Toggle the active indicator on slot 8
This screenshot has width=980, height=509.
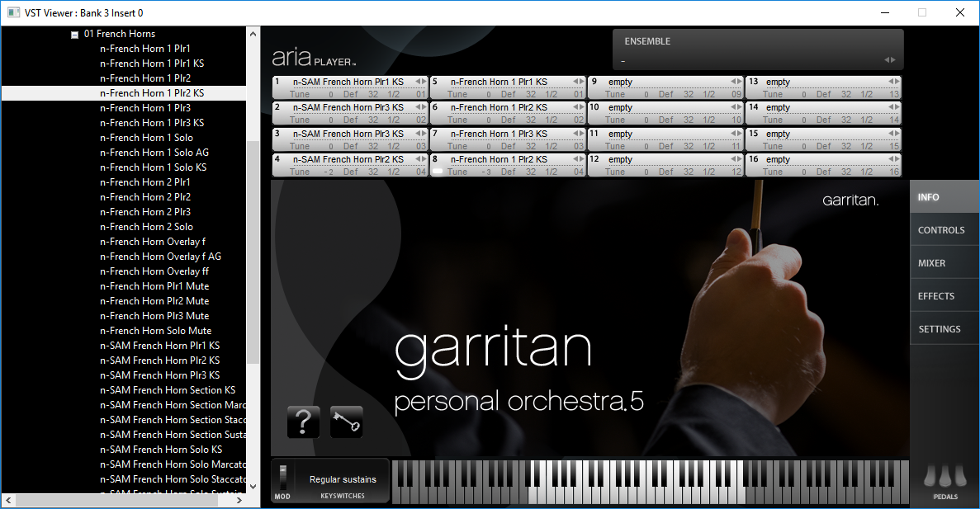[x=438, y=172]
